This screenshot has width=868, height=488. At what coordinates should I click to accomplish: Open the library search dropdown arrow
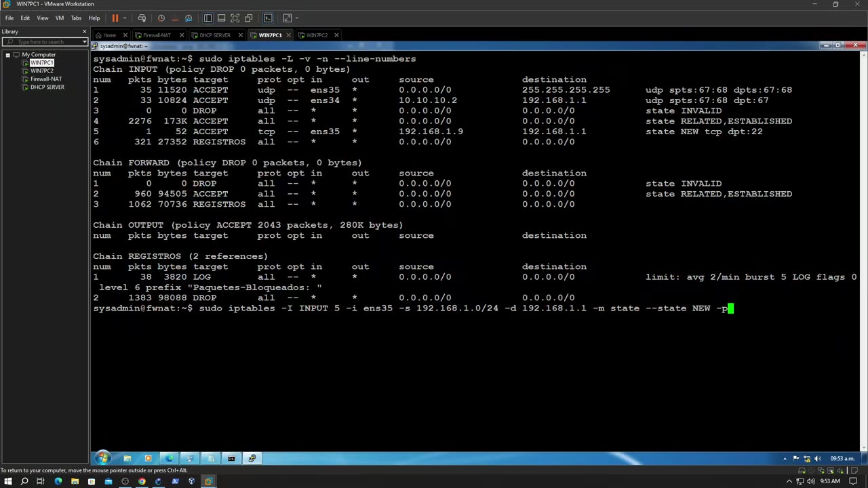(85, 42)
